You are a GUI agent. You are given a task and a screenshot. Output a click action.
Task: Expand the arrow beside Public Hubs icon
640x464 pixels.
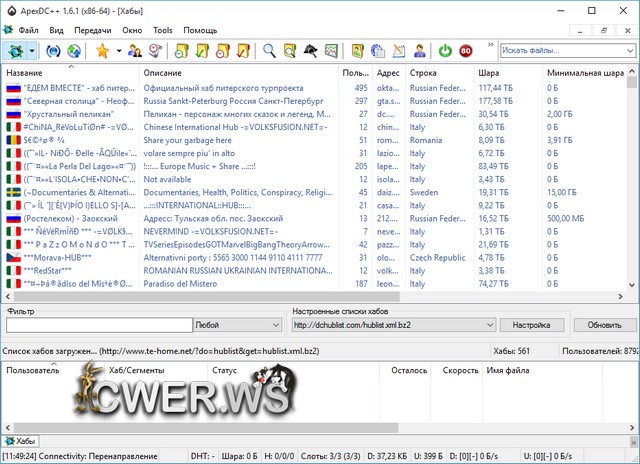tap(34, 51)
